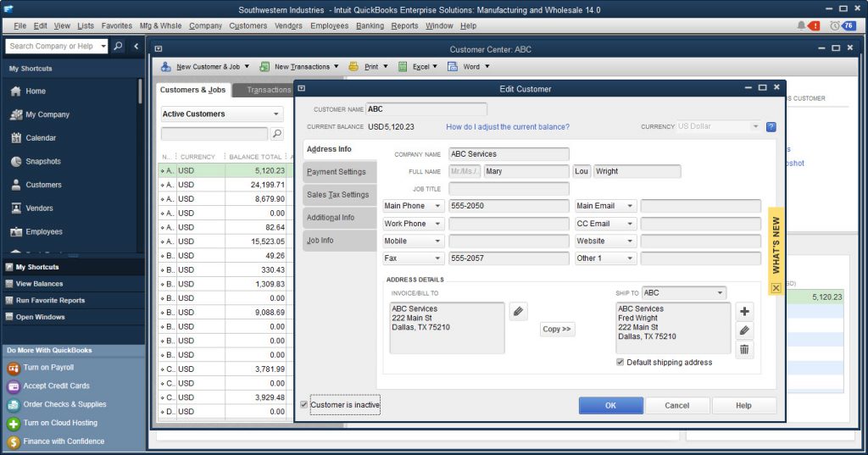Click the reminders alert bell icon
Image resolution: width=868 pixels, height=455 pixels.
click(x=801, y=25)
